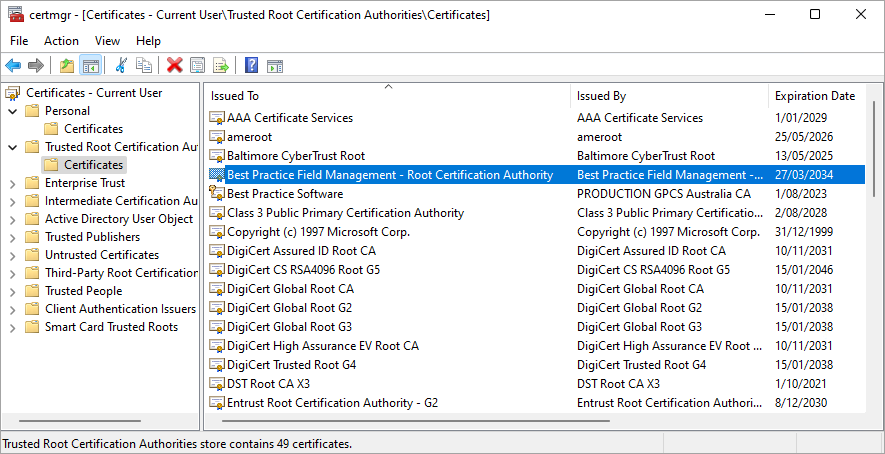
Task: Expand the Third-Party Root Certification node
Action: (13, 273)
